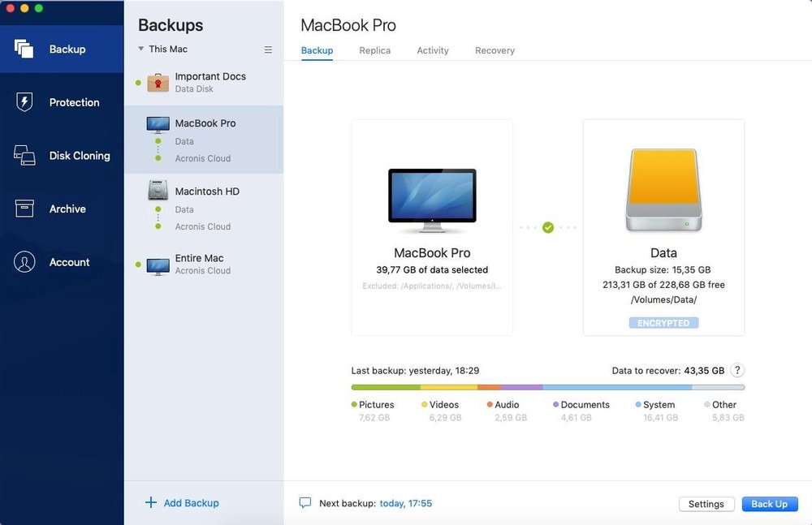The image size is (812, 525).
Task: Click the Data destination drive panel
Action: 663,227
